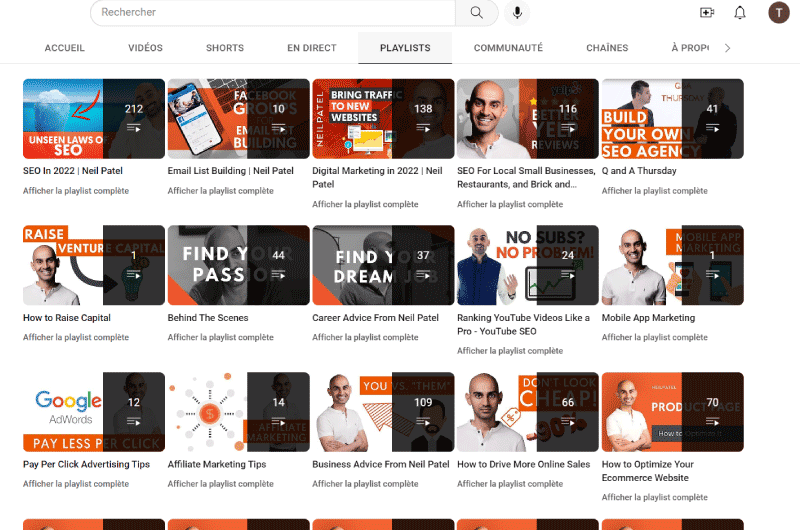Click How to Drive More Online Sales title

point(523,464)
